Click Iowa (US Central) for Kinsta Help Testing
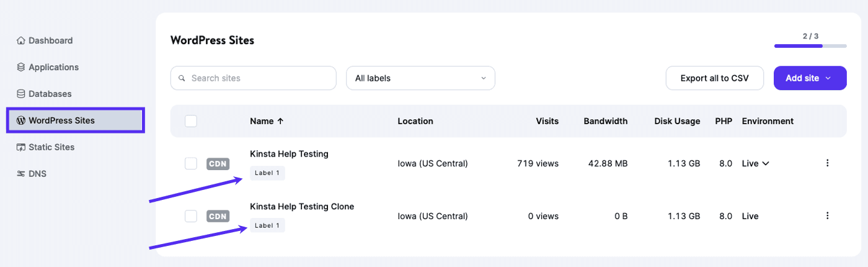This screenshot has height=267, width=868. pos(433,163)
